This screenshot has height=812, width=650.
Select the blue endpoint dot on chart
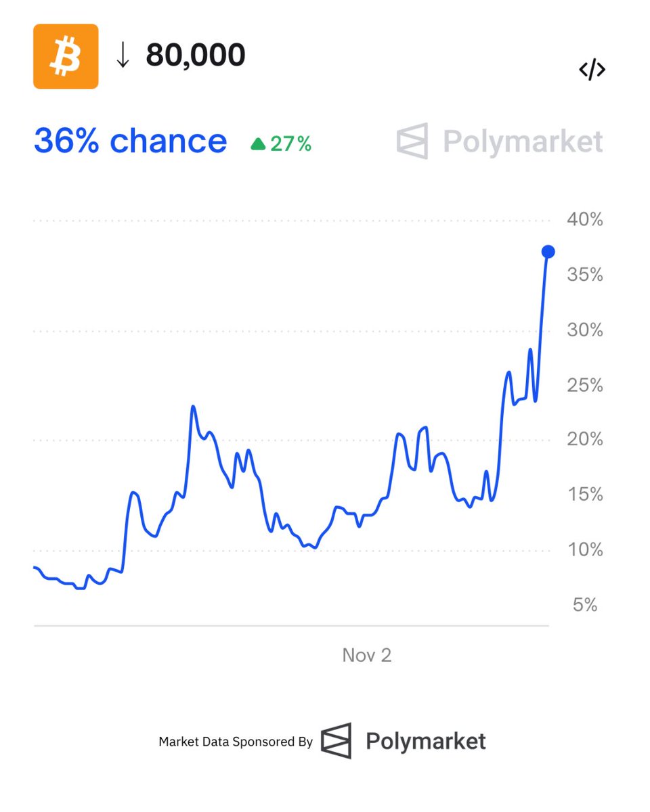[548, 252]
